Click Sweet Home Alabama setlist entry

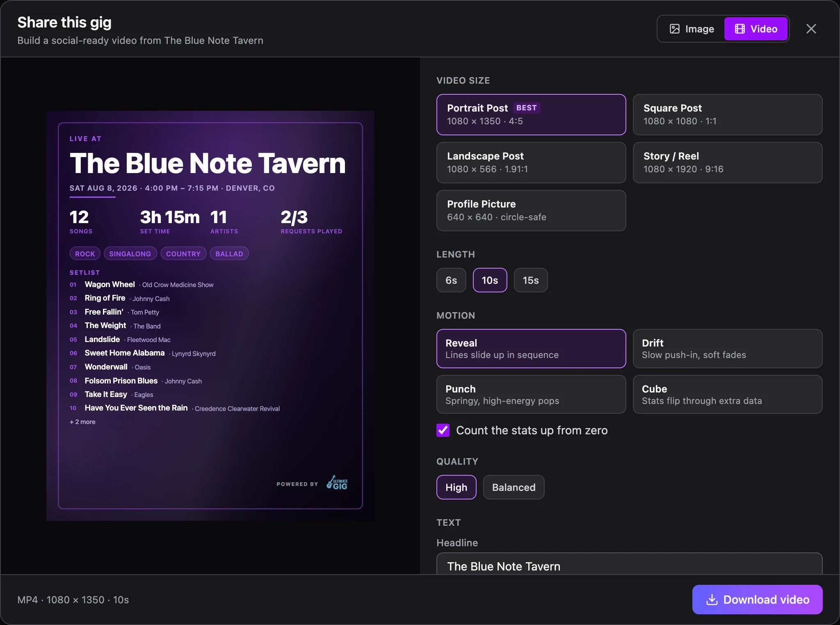[x=143, y=353]
